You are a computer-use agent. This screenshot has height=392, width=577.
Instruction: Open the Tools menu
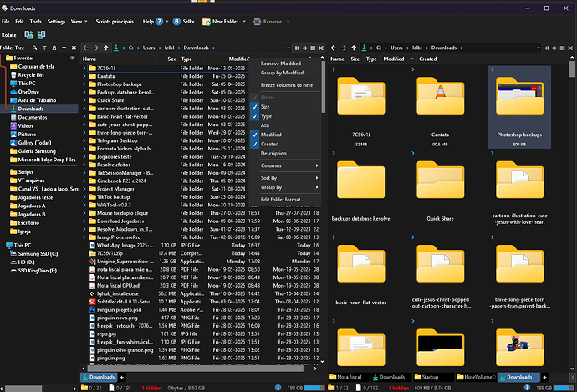[36, 22]
